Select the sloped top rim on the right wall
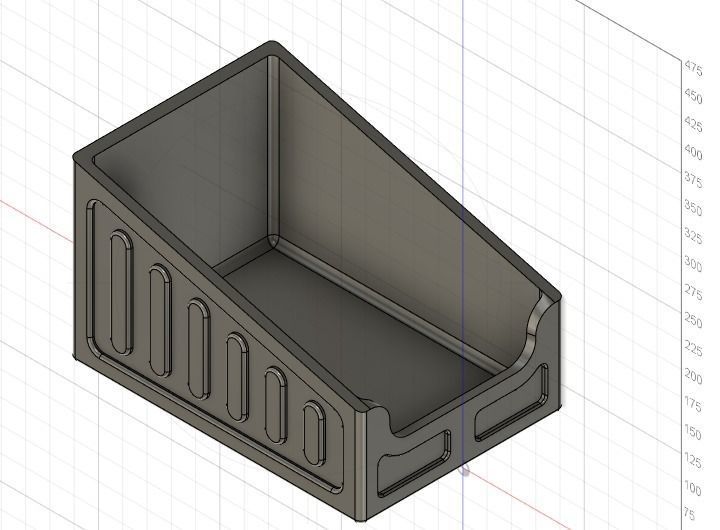The image size is (720, 530). pyautogui.click(x=416, y=168)
